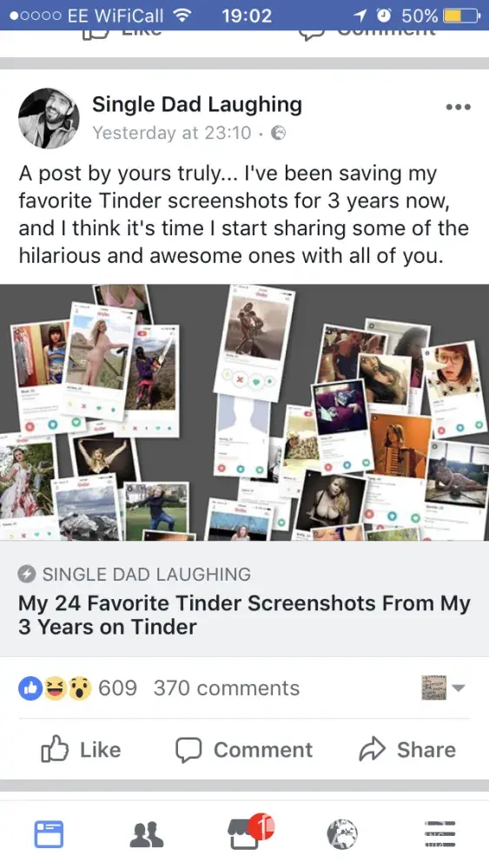Tap the instant article lightning bolt icon
This screenshot has width=489, height=868.
pyautogui.click(x=27, y=574)
